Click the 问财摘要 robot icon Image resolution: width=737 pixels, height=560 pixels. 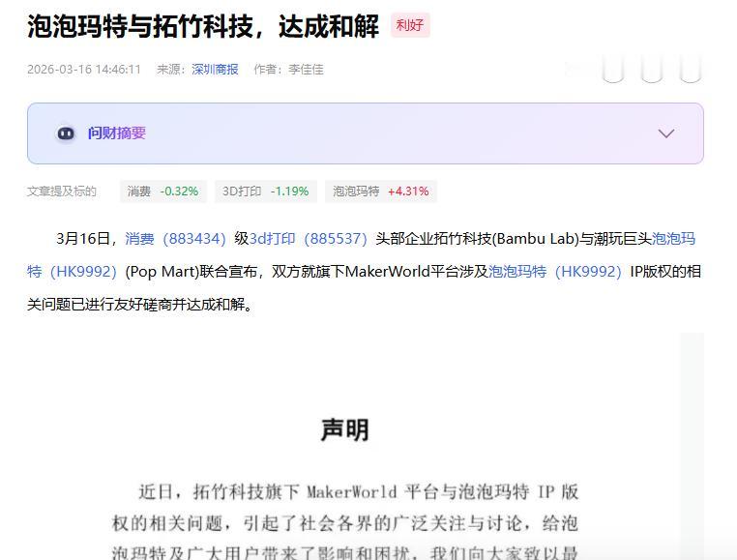click(x=66, y=133)
